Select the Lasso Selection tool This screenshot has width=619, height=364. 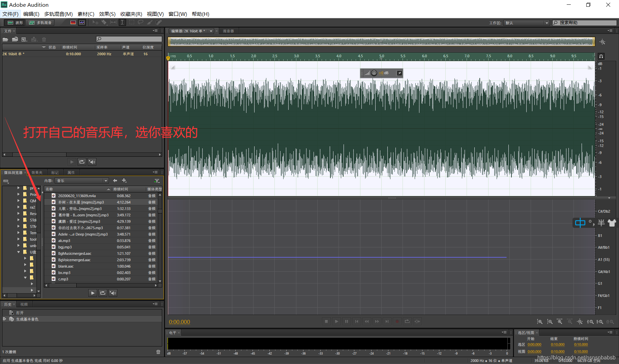141,23
